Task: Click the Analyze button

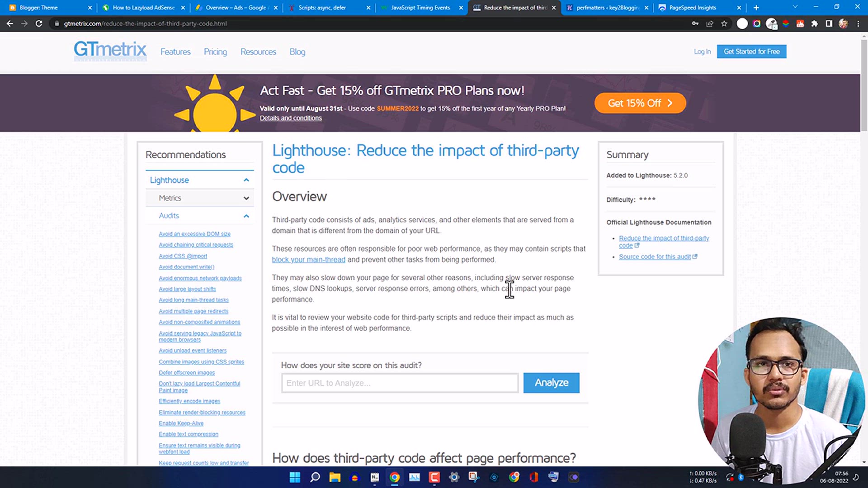Action: tap(551, 383)
